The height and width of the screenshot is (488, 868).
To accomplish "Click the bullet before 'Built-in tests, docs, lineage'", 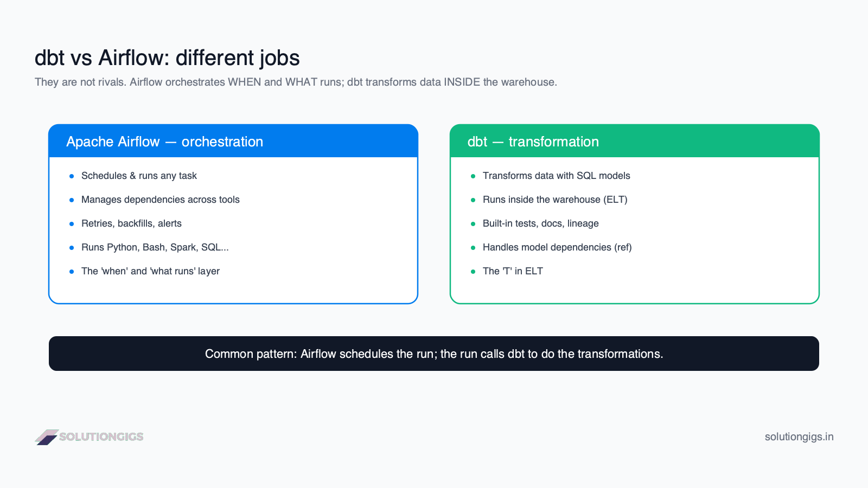I will coord(473,224).
